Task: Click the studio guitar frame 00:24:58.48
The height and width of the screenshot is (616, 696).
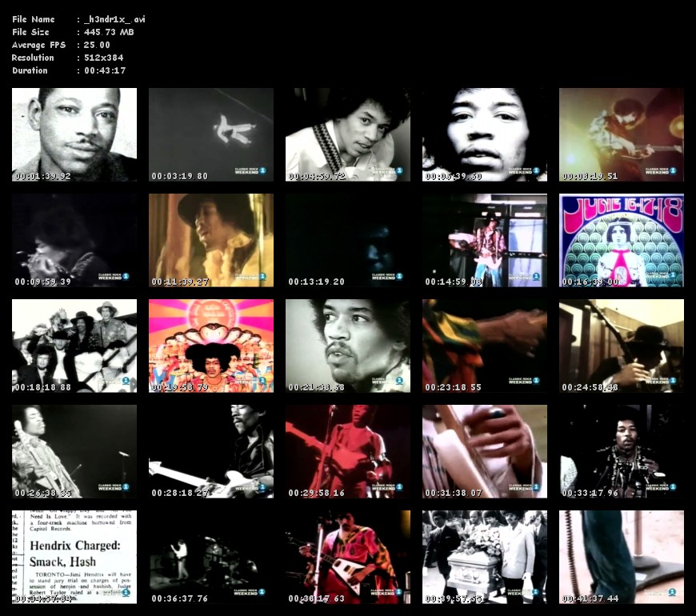Action: (622, 346)
